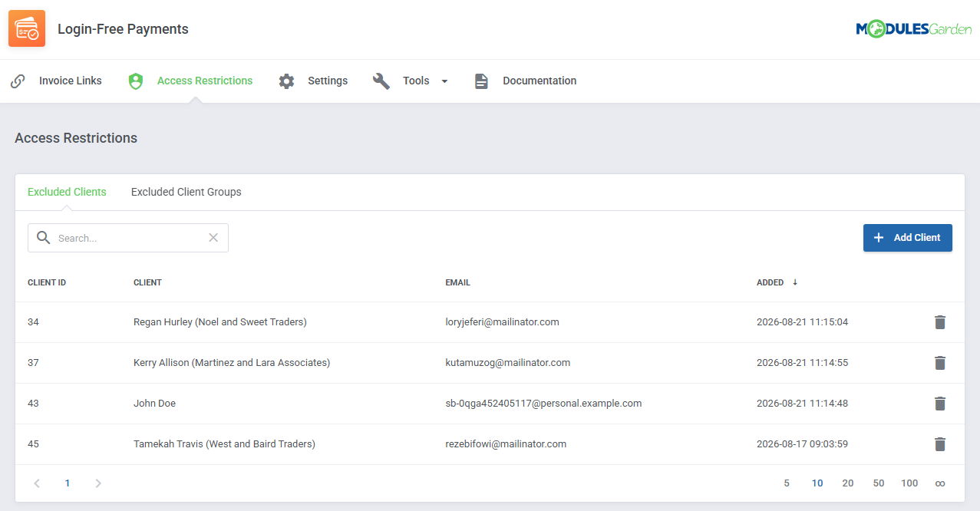Expand the Tools dropdown arrow
The width and height of the screenshot is (980, 511).
(444, 81)
